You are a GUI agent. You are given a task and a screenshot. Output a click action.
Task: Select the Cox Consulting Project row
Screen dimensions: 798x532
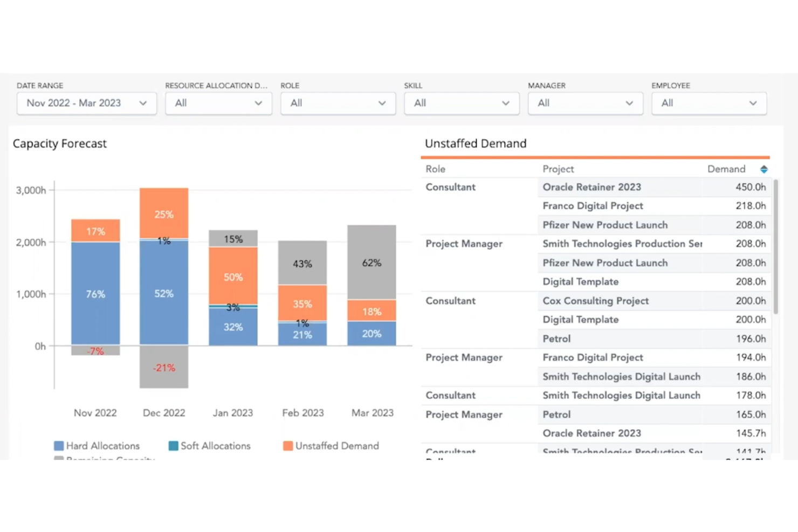(654, 301)
